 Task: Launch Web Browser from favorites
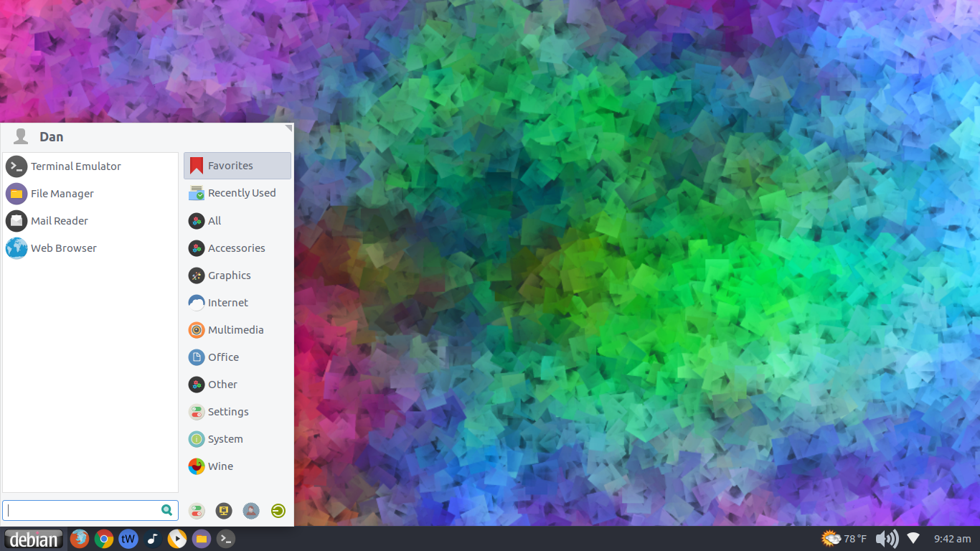(90, 248)
